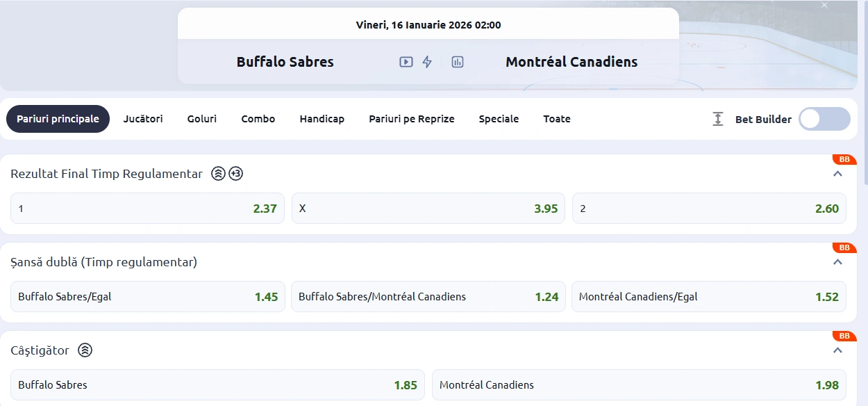
Task: Enable the Bet Builder toggle switch
Action: [x=824, y=119]
